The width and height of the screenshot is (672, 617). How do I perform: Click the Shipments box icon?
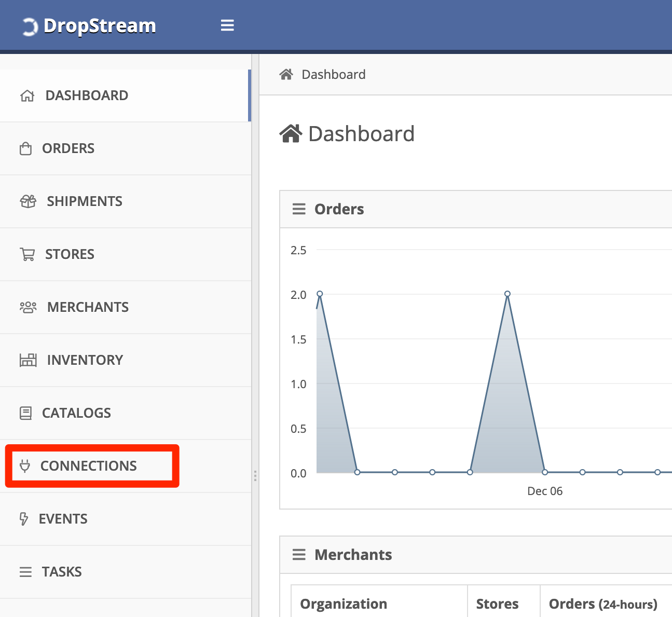[x=28, y=201]
